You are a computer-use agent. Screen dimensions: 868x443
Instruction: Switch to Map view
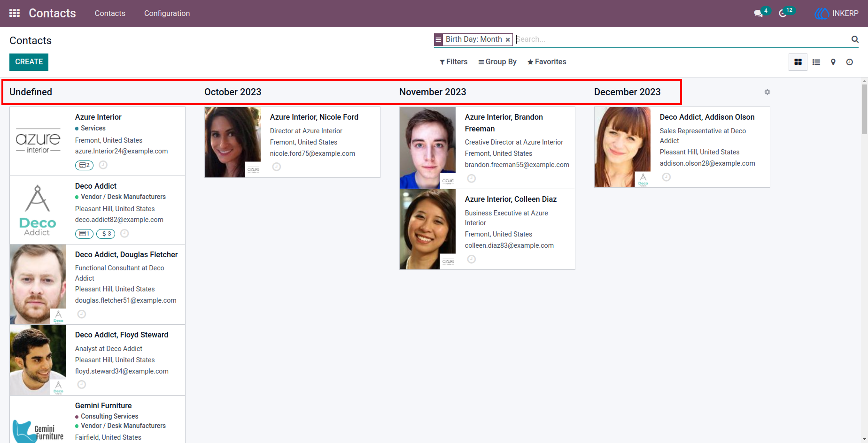(x=833, y=62)
